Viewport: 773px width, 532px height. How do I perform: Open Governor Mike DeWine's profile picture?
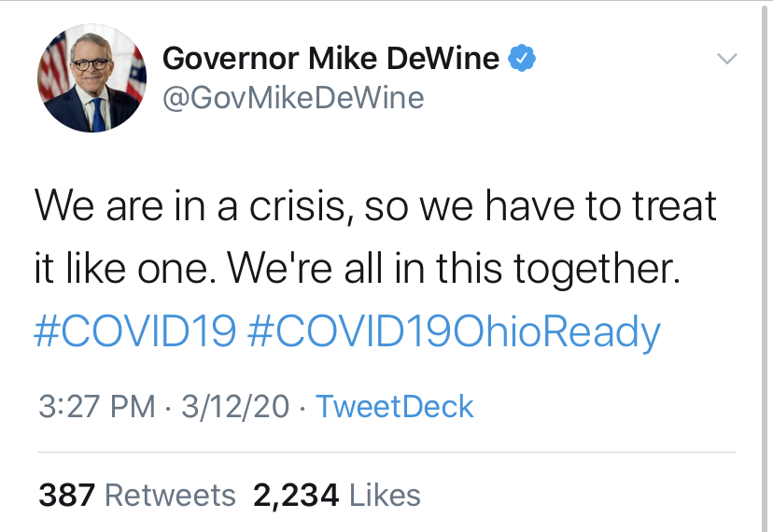click(x=91, y=77)
